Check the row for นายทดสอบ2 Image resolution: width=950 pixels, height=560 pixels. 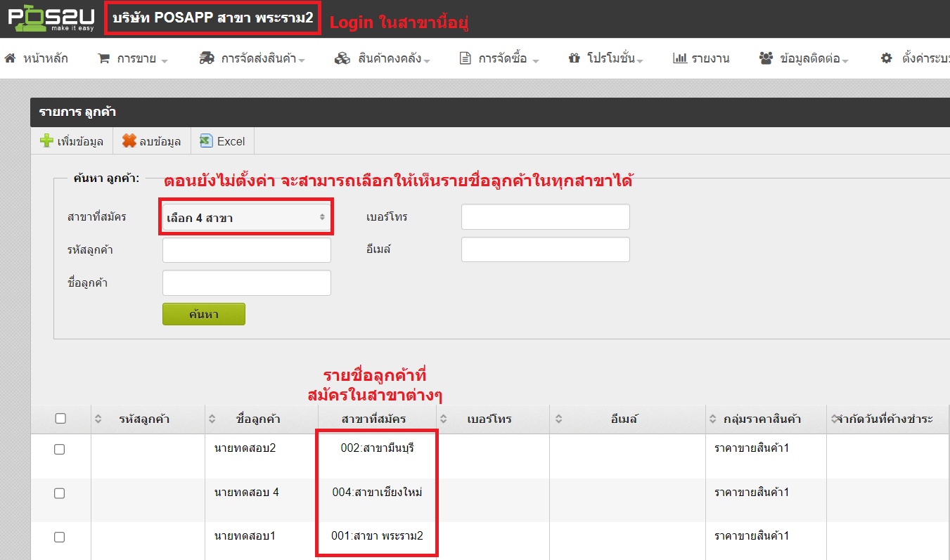click(x=60, y=449)
